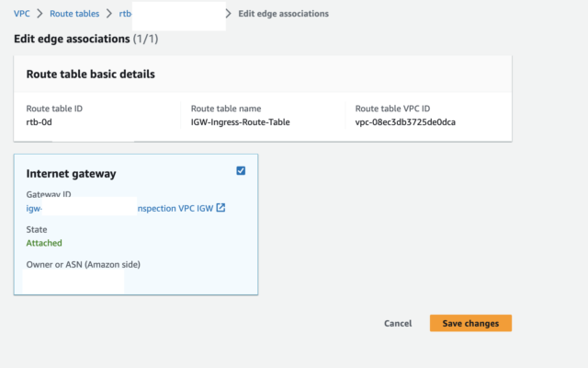588x368 pixels.
Task: Select the Internet gateway card heading
Action: point(72,174)
